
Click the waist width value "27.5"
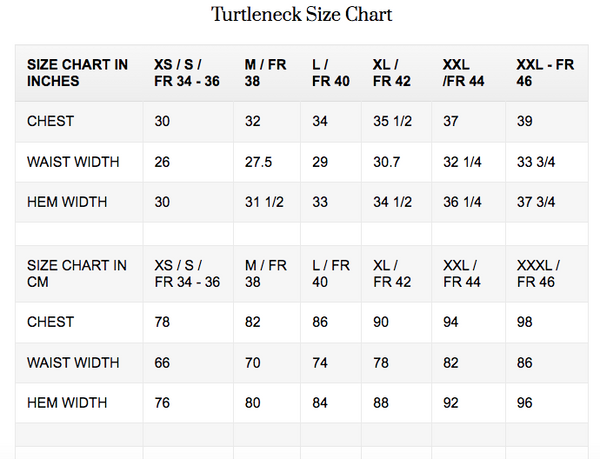click(259, 162)
